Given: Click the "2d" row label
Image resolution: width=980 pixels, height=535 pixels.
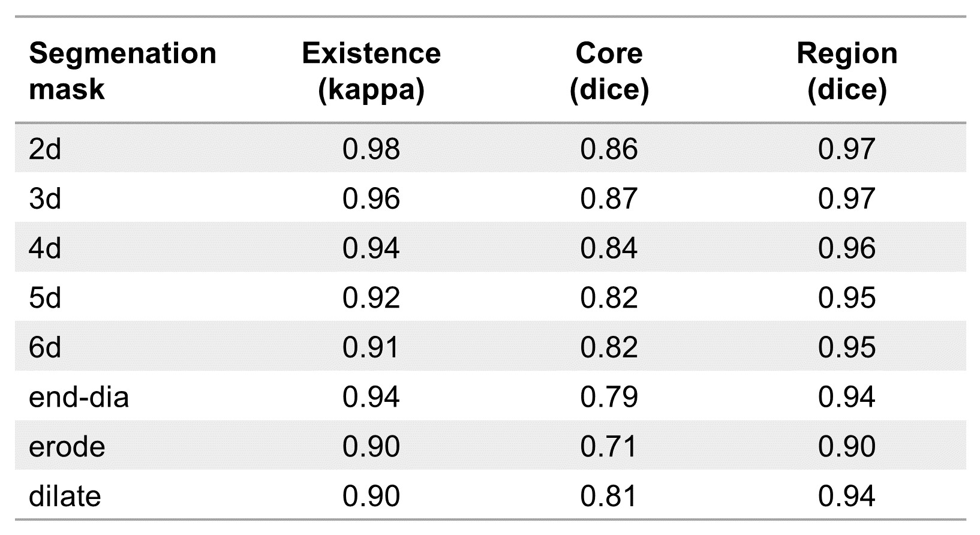Looking at the screenshot, I should point(45,149).
